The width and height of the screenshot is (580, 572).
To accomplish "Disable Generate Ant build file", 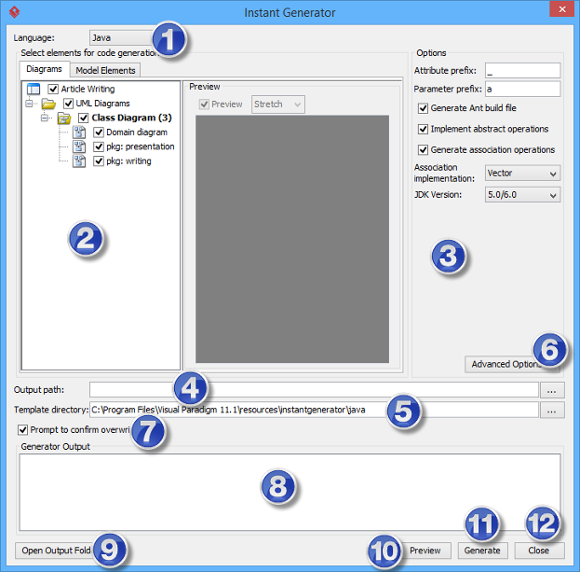I will pyautogui.click(x=423, y=108).
